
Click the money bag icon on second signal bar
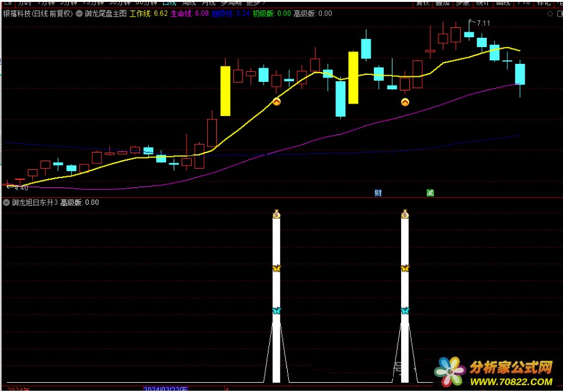click(405, 214)
